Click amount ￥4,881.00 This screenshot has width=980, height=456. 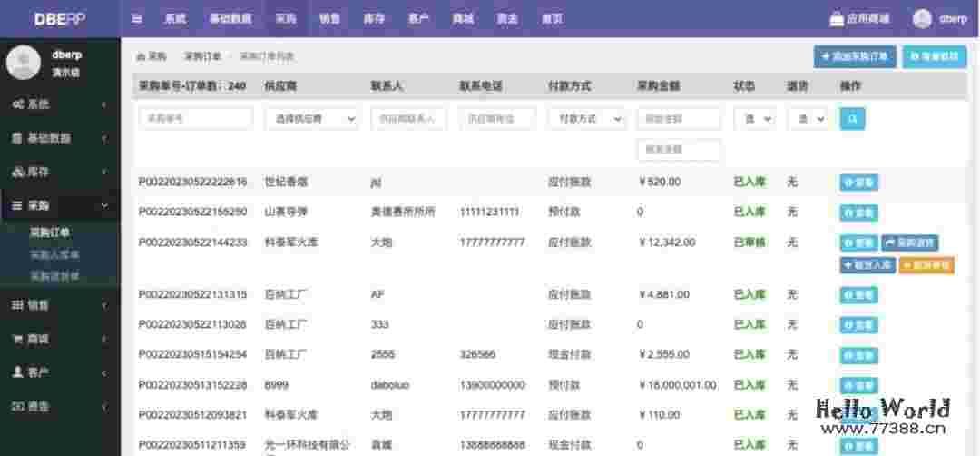[x=664, y=294]
